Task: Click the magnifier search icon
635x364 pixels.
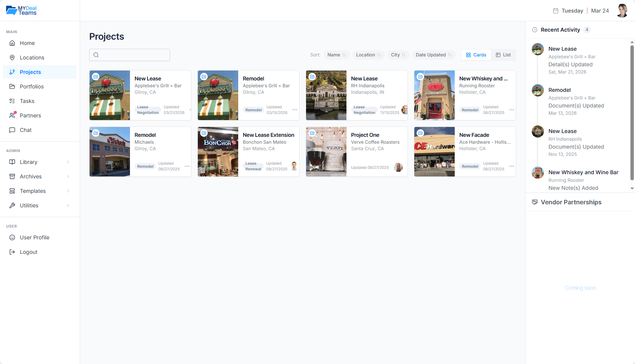Action: 96,55
